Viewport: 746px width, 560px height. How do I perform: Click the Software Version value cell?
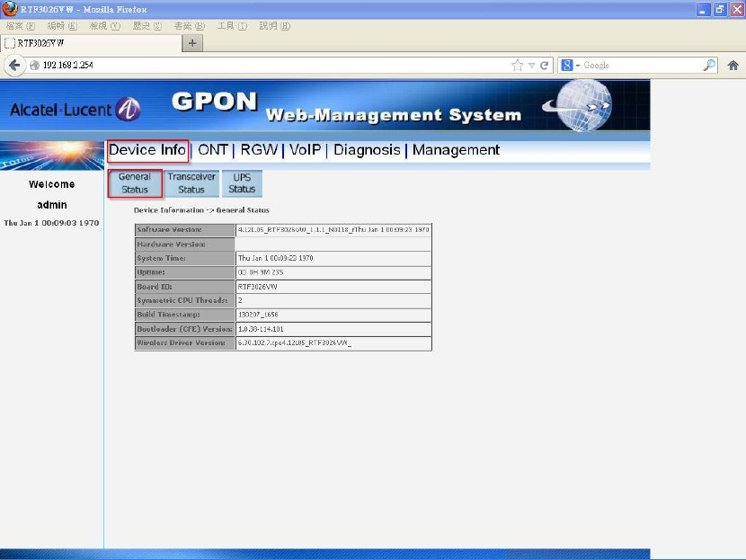pos(333,230)
